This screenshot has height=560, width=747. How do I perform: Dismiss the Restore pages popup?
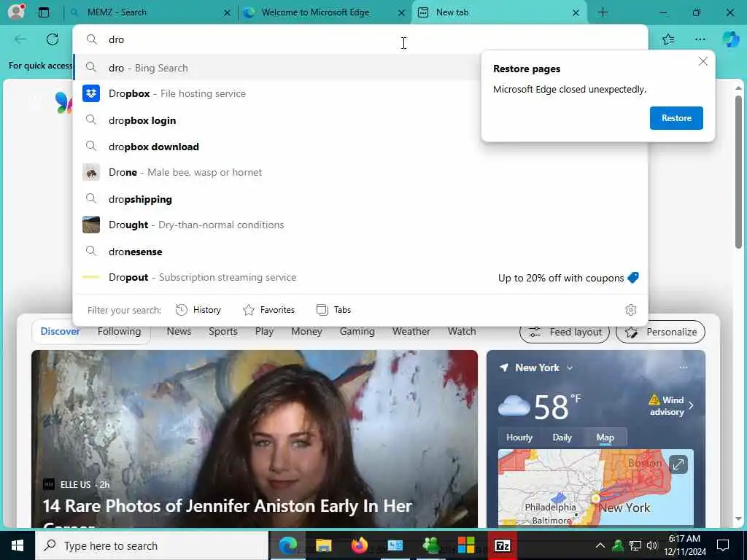[703, 61]
